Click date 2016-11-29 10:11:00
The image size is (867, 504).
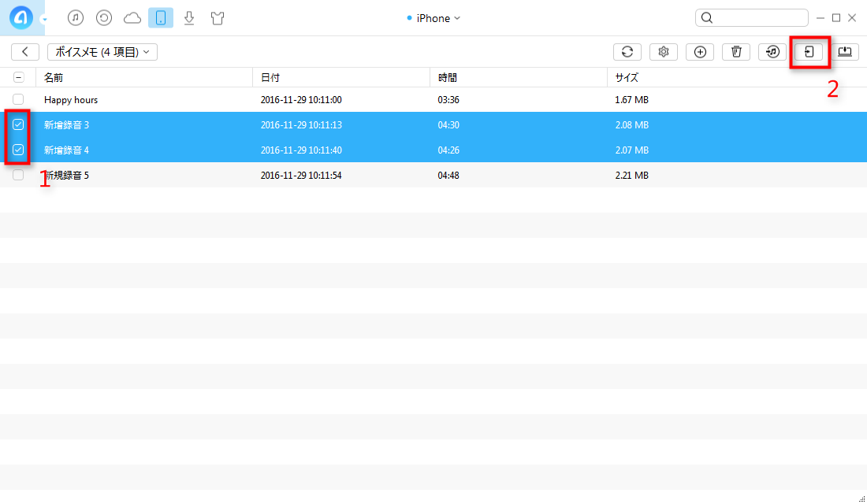click(301, 100)
